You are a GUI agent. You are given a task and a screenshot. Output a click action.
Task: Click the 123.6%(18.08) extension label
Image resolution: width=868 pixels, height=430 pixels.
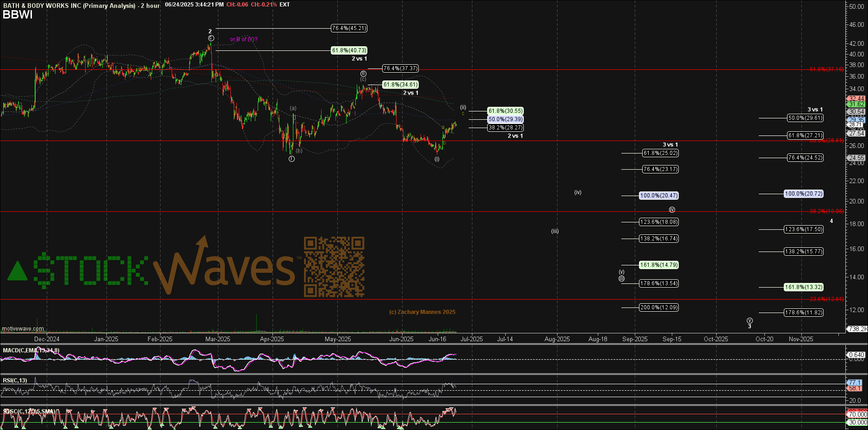coord(659,222)
